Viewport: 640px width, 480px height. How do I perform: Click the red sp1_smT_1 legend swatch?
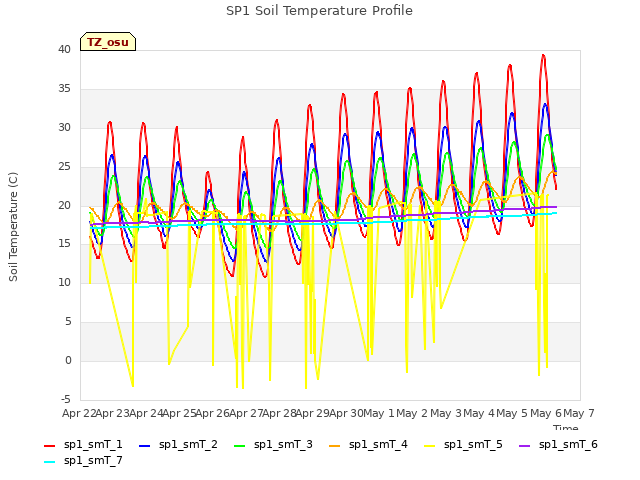49,446
